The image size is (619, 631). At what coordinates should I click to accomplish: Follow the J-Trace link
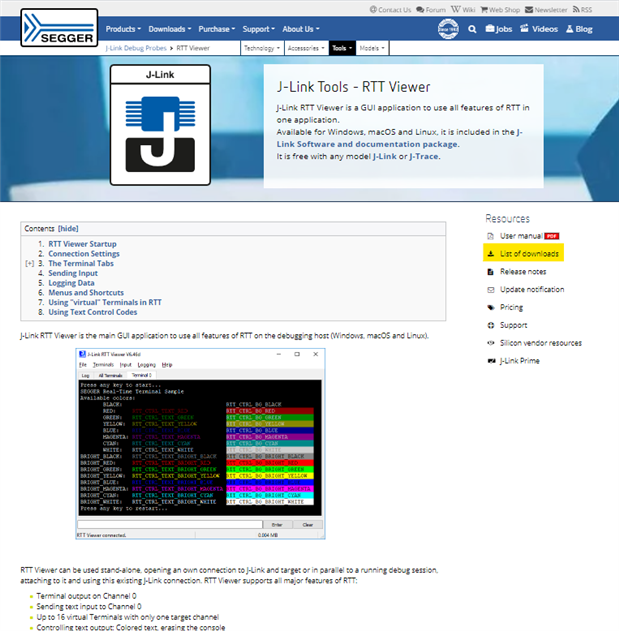(424, 156)
